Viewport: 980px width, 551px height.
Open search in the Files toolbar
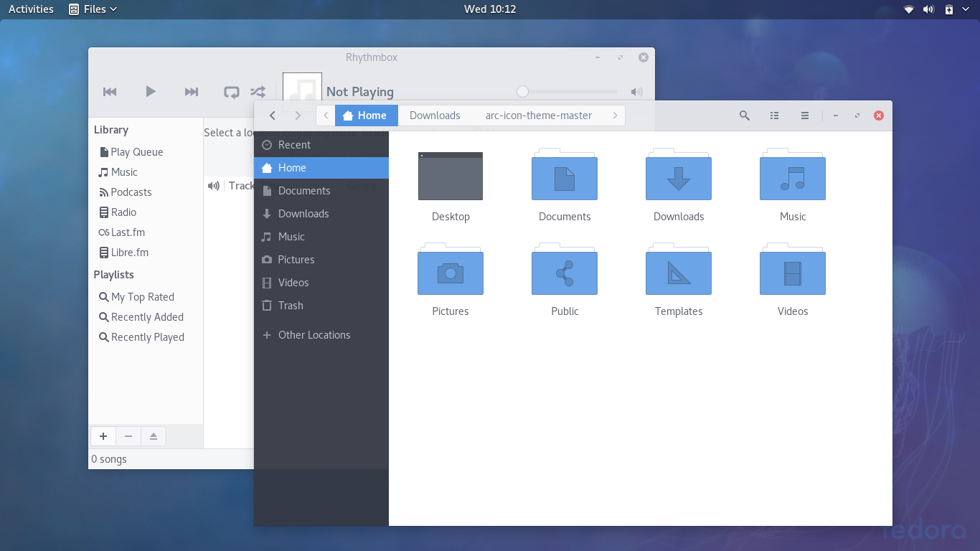(x=744, y=116)
